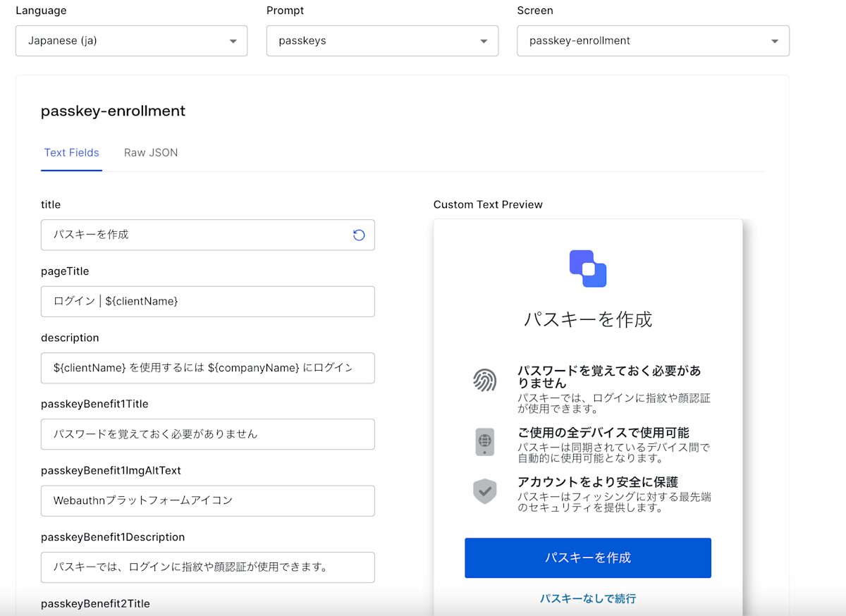Click the パスキーを作成 heading in the preview

(x=588, y=319)
